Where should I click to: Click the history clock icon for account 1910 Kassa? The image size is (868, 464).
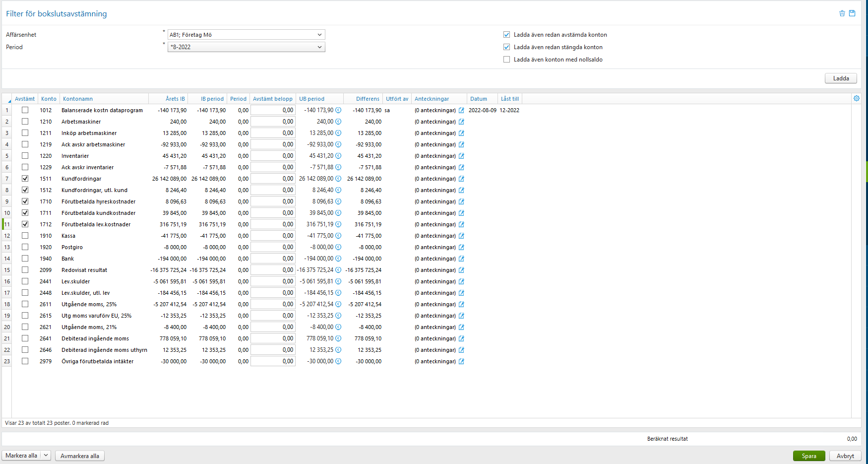coord(338,236)
